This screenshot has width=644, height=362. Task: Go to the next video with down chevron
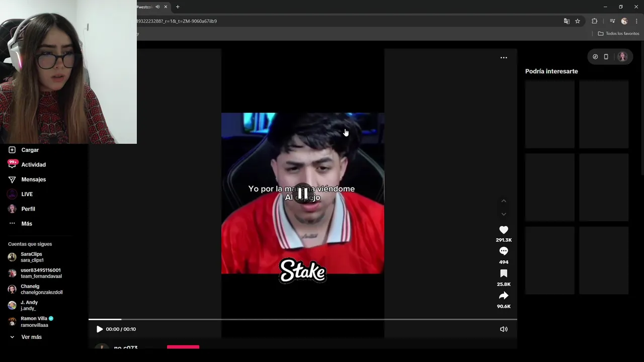pyautogui.click(x=504, y=214)
